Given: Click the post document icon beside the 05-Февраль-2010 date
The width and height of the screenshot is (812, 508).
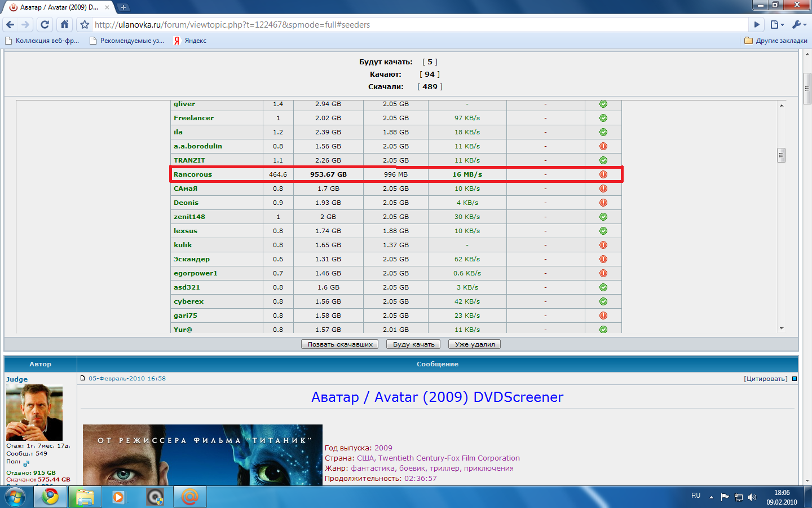Looking at the screenshot, I should tap(83, 379).
